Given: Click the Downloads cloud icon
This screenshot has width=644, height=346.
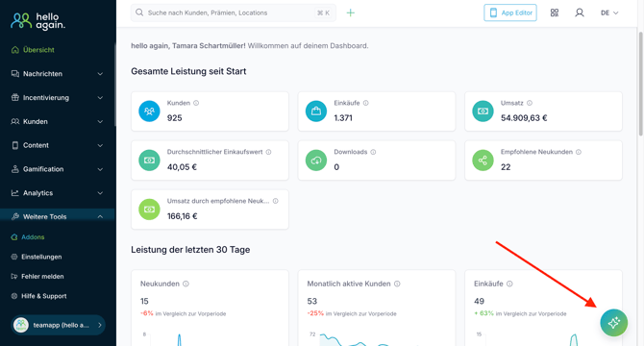Looking at the screenshot, I should coord(316,161).
